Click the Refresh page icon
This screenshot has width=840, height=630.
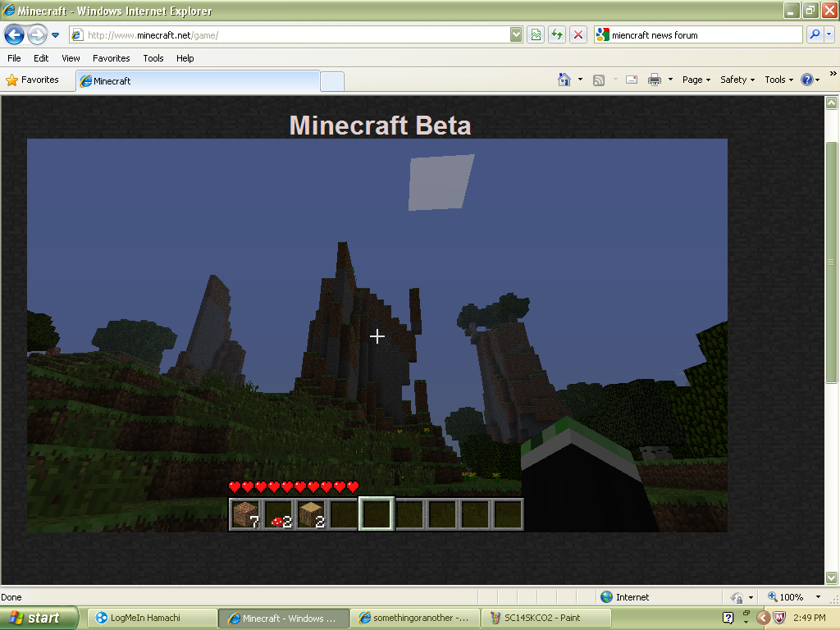(557, 35)
